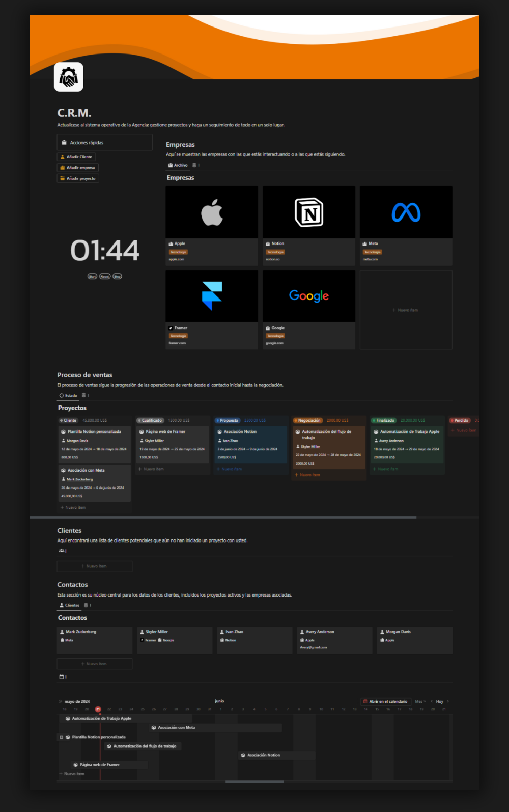
Task: Open the Ivan Zhao contact card
Action: tap(254, 640)
